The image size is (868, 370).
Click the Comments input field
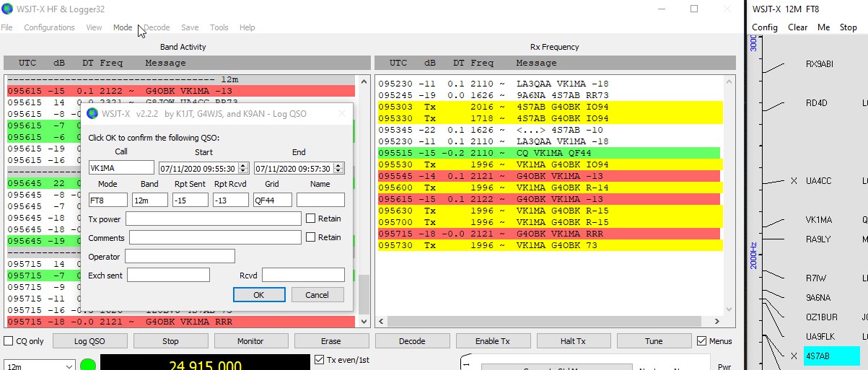coord(215,237)
